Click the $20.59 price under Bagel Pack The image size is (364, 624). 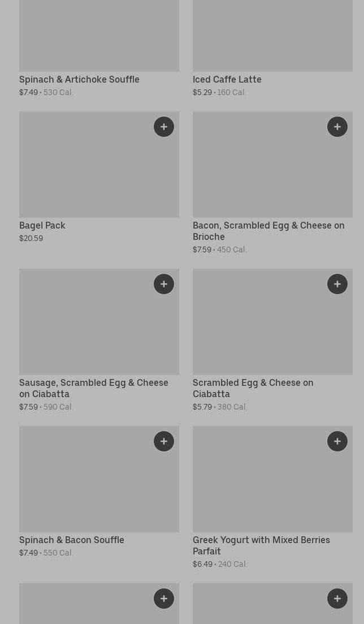[31, 238]
